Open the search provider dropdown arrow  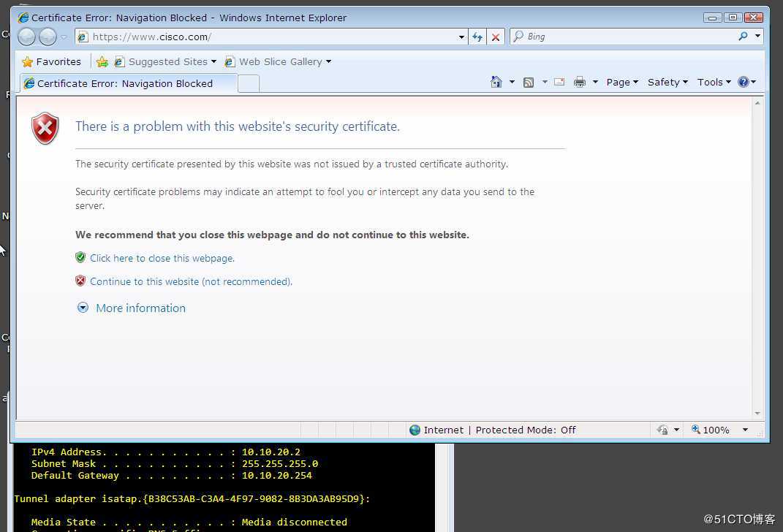tap(757, 36)
